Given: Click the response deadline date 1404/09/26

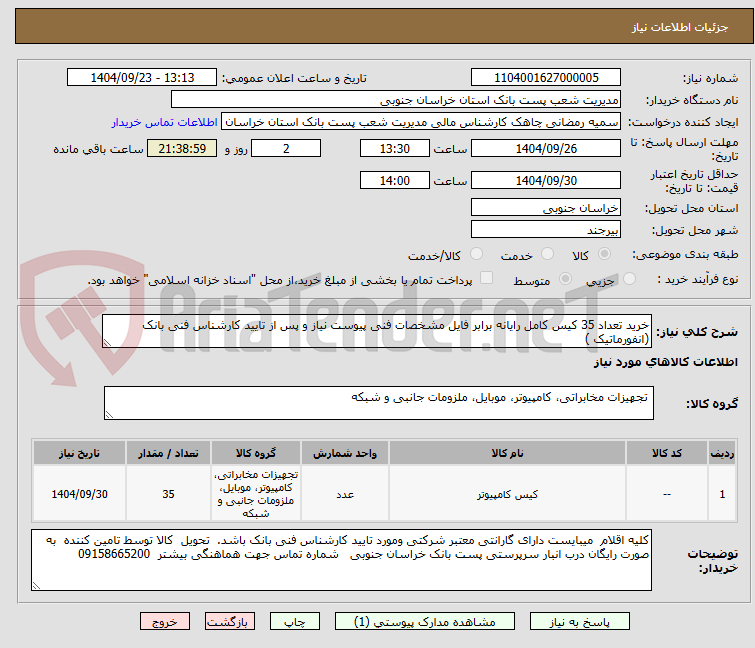Looking at the screenshot, I should (x=546, y=148).
